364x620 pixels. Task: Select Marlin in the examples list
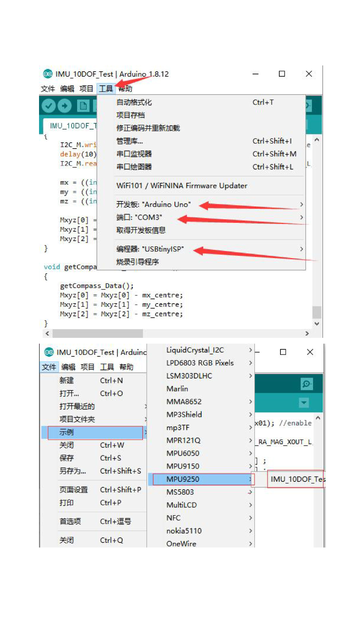click(x=201, y=389)
